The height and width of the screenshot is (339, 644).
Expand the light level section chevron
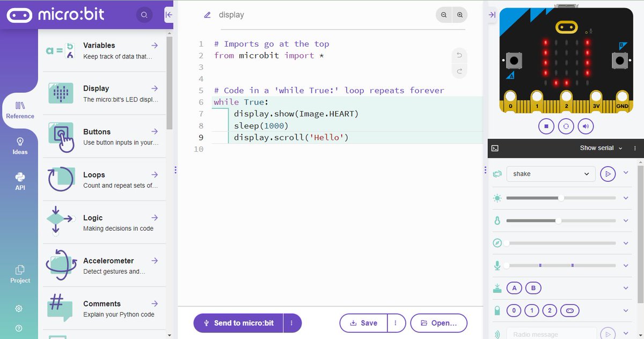626,198
